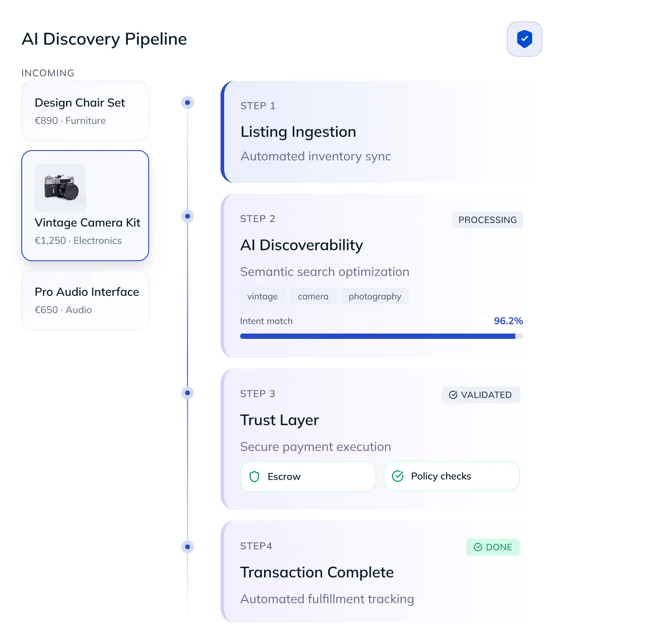Open the Vintage Camera Kit camera thumbnail
Screen dimensions: 656x644
60,187
